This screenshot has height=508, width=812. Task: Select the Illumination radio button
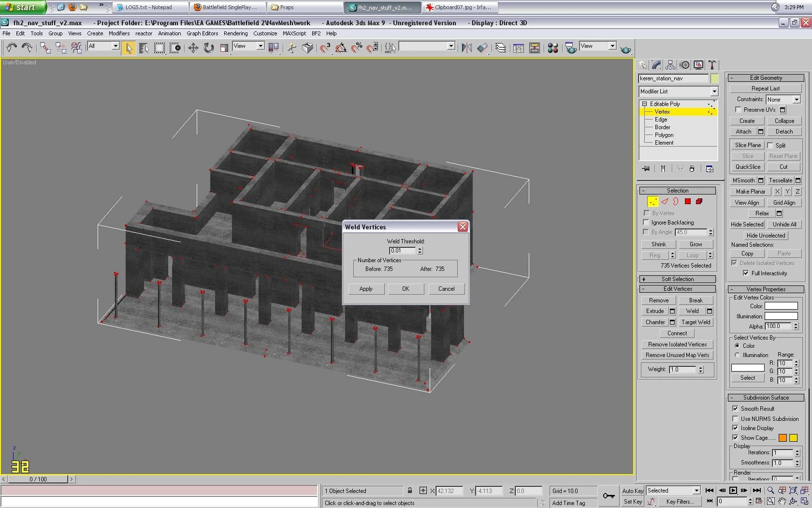(737, 355)
